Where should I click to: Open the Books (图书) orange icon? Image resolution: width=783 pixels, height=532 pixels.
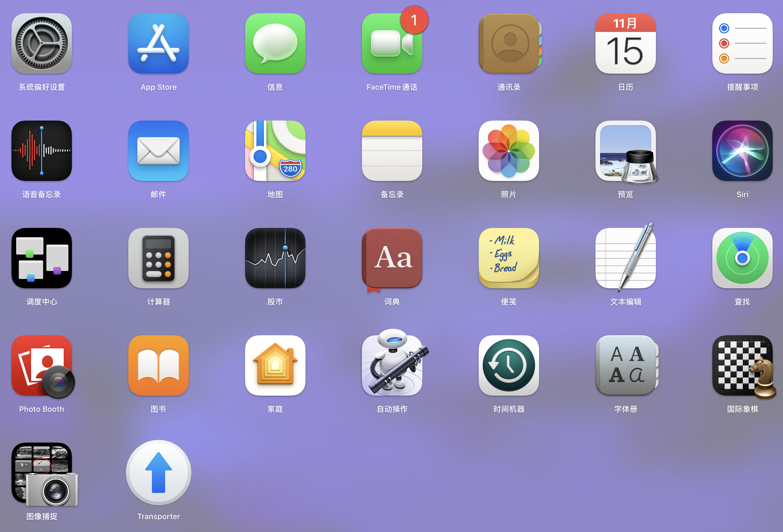[x=158, y=365]
